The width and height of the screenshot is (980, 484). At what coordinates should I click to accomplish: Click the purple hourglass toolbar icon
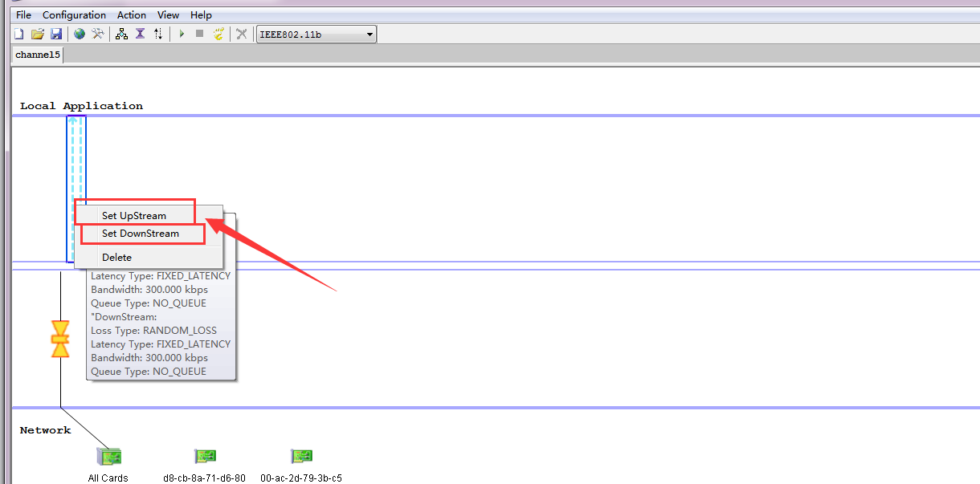tap(140, 34)
